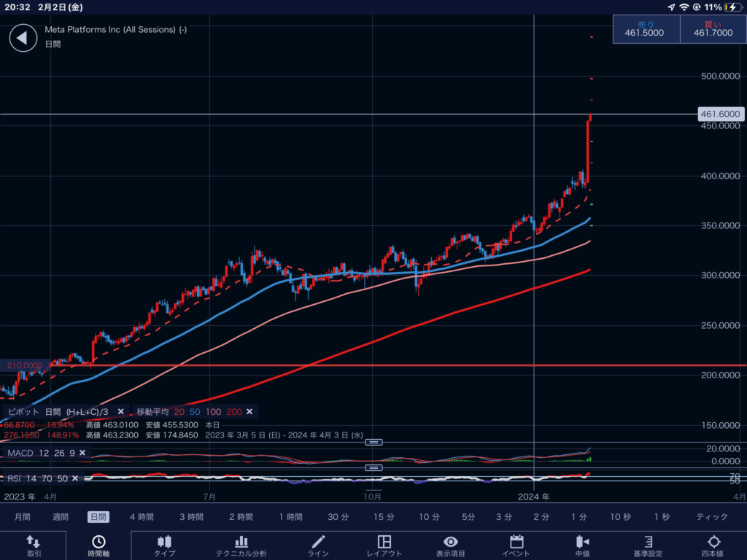Remove the 移動平均 moving average overlay
Viewport: 747px width, 560px height.
tap(249, 412)
